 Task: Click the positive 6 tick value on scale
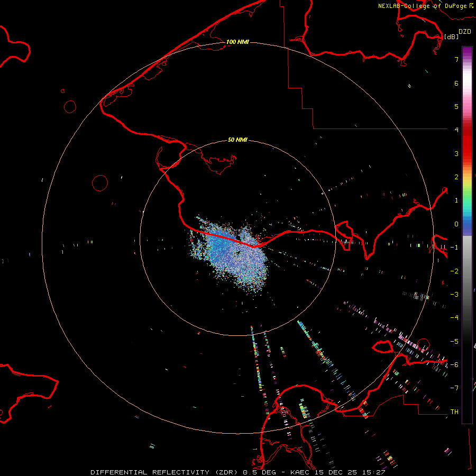point(456,83)
